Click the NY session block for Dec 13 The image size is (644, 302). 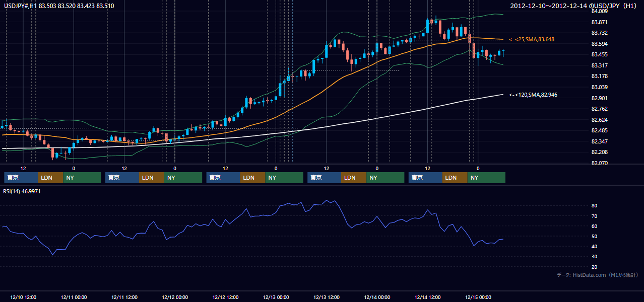385,178
